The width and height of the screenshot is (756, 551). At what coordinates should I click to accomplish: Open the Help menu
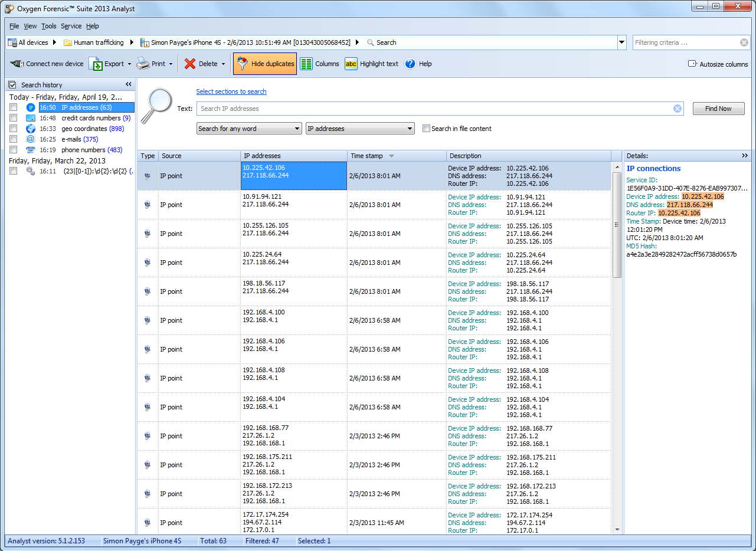pyautogui.click(x=93, y=26)
